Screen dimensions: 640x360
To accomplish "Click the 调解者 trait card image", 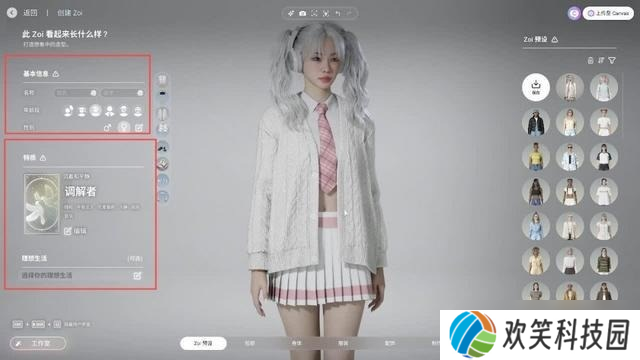I will [x=42, y=204].
